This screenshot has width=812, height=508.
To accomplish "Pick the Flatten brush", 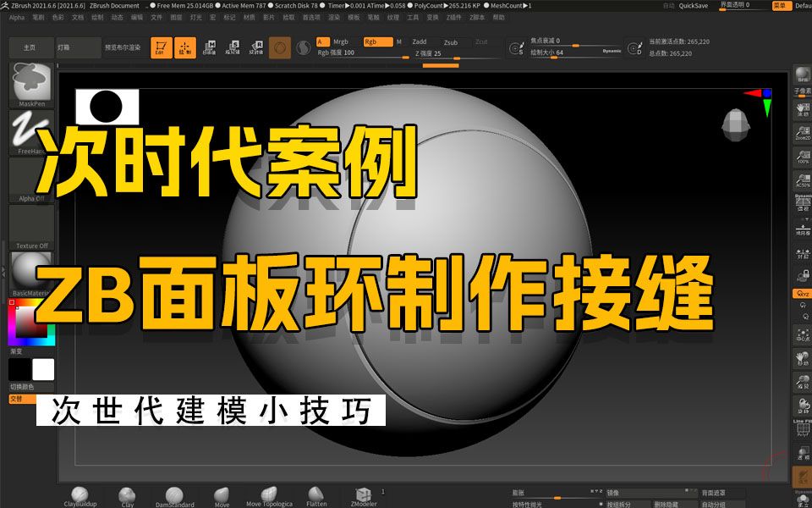I will tap(316, 495).
